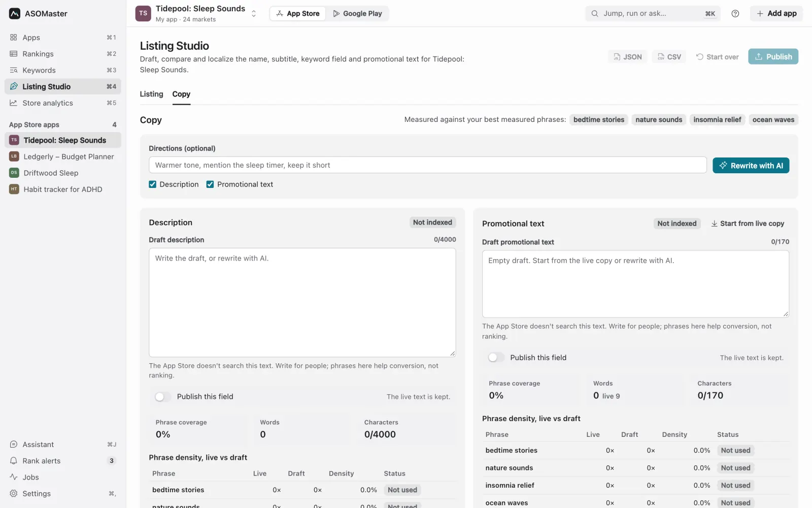Open Keywords from the sidebar

[x=63, y=70]
